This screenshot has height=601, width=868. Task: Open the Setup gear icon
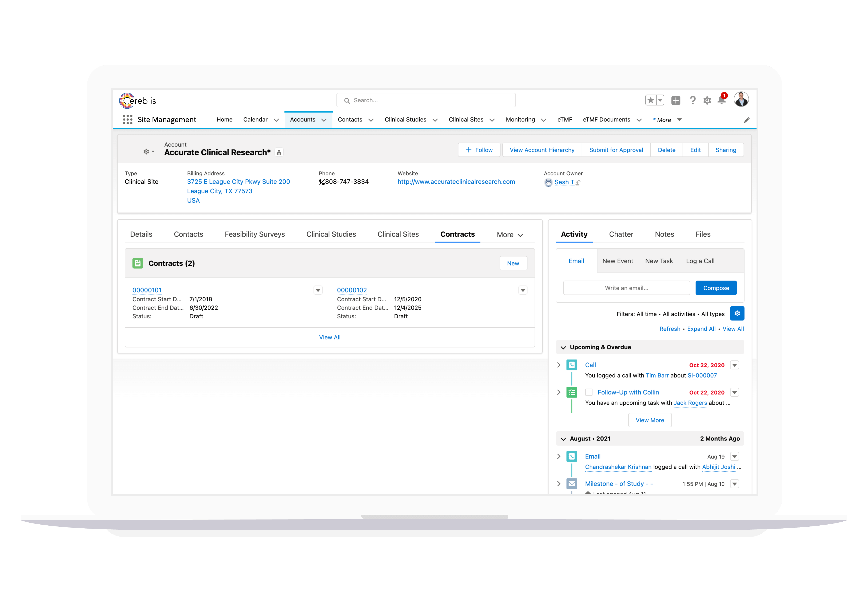coord(707,100)
